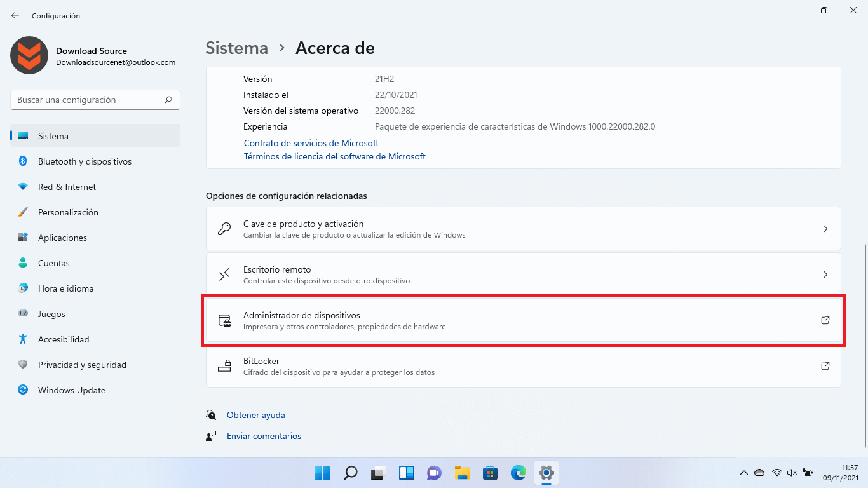Open Widgets from the taskbar
This screenshot has width=868, height=488.
click(407, 473)
